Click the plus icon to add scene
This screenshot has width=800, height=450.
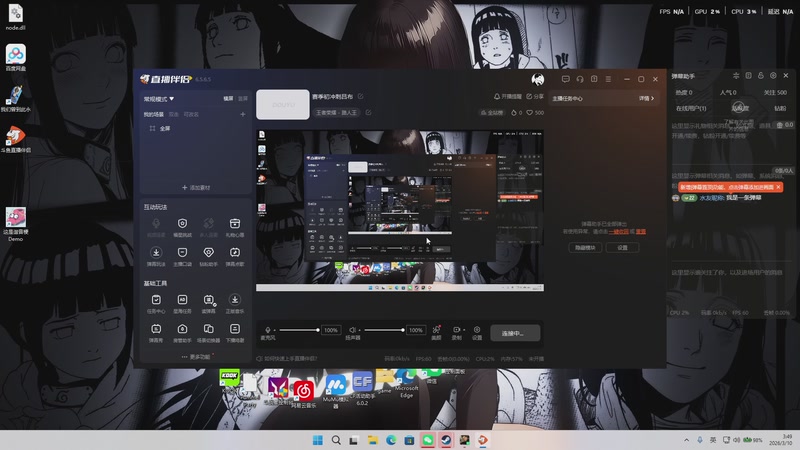pyautogui.click(x=243, y=114)
